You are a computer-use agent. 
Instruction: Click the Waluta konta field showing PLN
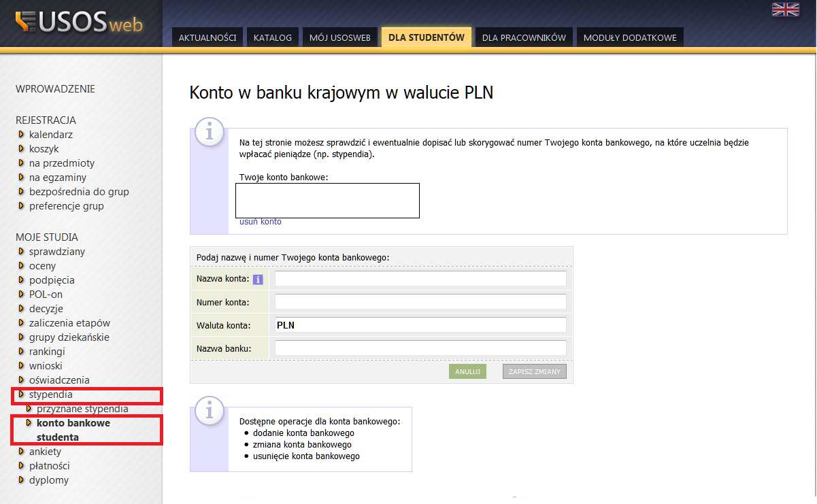(420, 325)
